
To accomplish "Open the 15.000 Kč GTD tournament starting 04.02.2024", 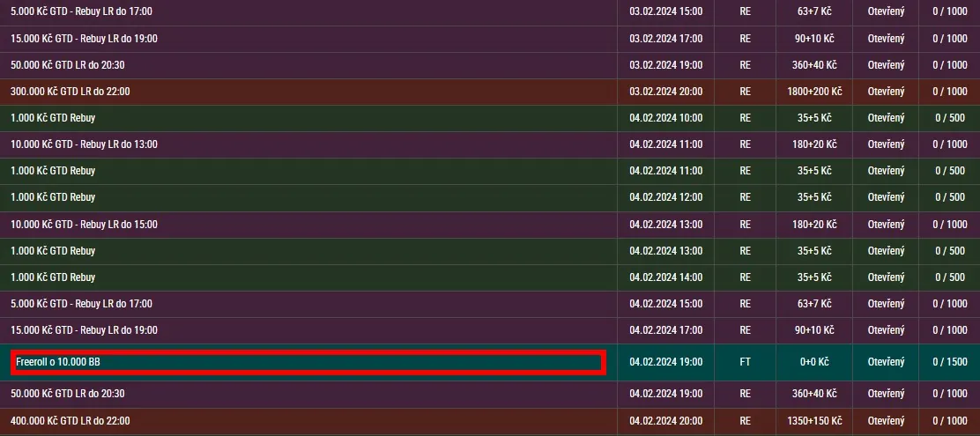I will tap(84, 330).
